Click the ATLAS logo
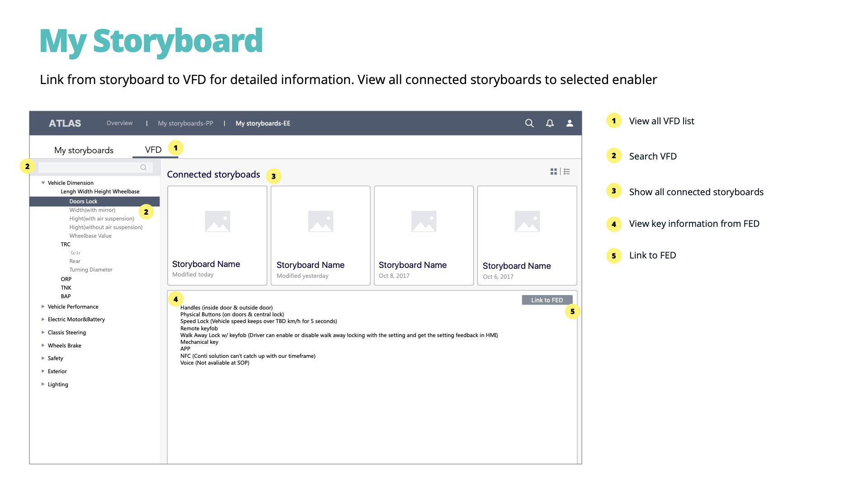The image size is (868, 488). coord(65,123)
